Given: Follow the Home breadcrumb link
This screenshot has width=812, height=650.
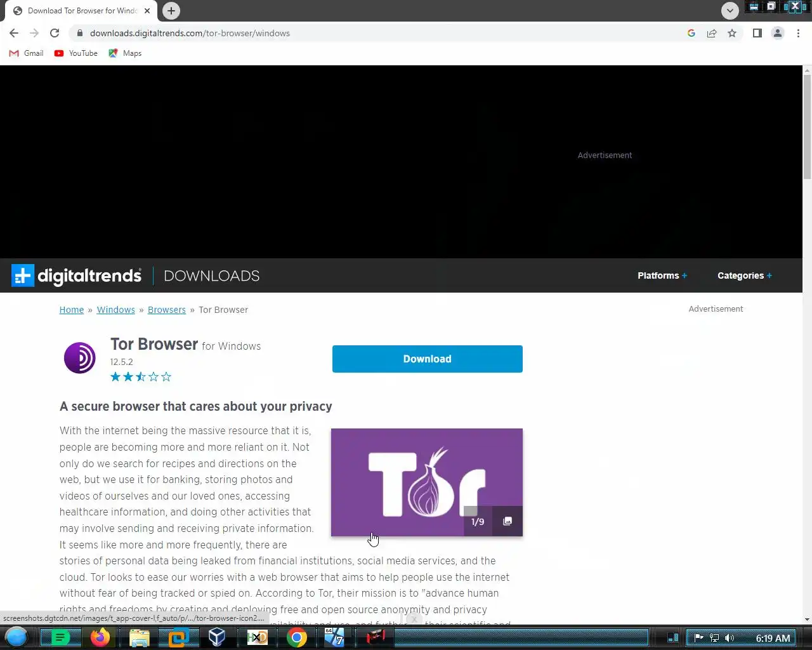Looking at the screenshot, I should (x=72, y=310).
